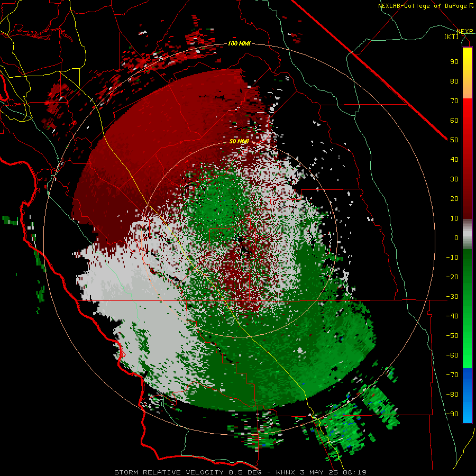476x476 pixels.
Task: Click the 10 value on velocity scale
Action: (454, 218)
